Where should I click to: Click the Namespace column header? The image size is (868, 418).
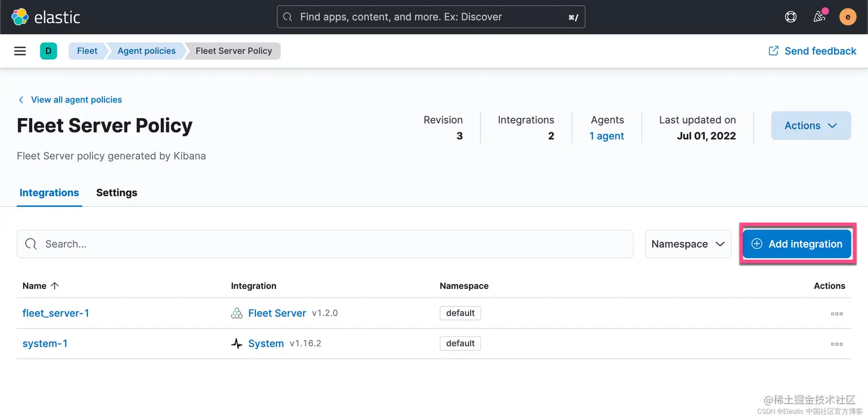pyautogui.click(x=464, y=286)
